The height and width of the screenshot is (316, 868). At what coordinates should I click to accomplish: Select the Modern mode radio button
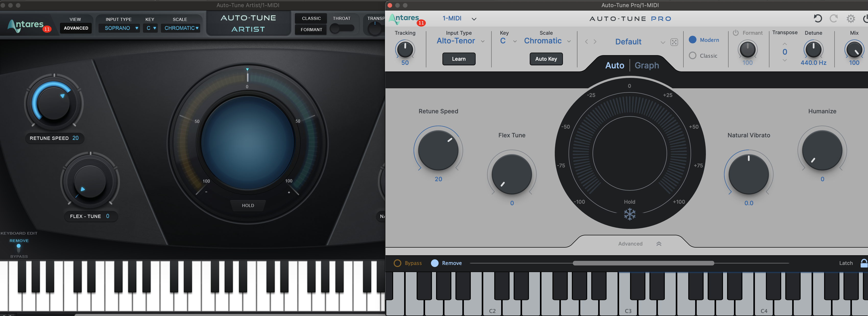tap(692, 40)
